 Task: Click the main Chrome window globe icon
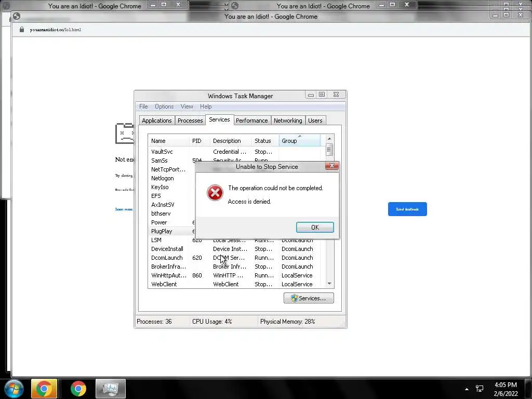click(16, 16)
